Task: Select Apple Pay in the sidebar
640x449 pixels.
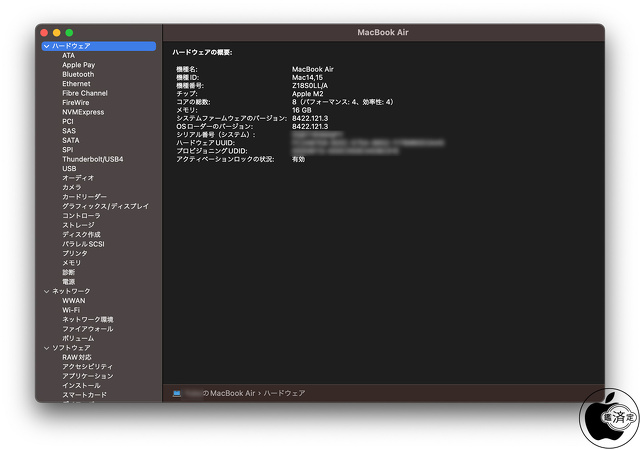Action: click(x=78, y=65)
